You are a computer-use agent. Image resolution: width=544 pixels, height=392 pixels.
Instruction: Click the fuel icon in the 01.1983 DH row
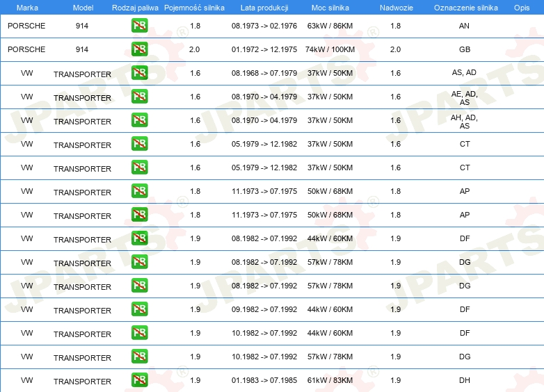139,380
